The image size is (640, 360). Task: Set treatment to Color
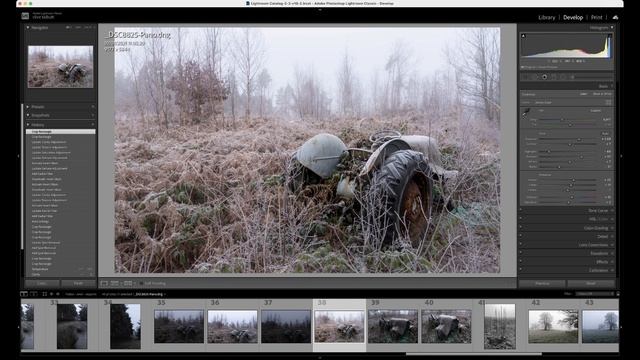point(584,94)
